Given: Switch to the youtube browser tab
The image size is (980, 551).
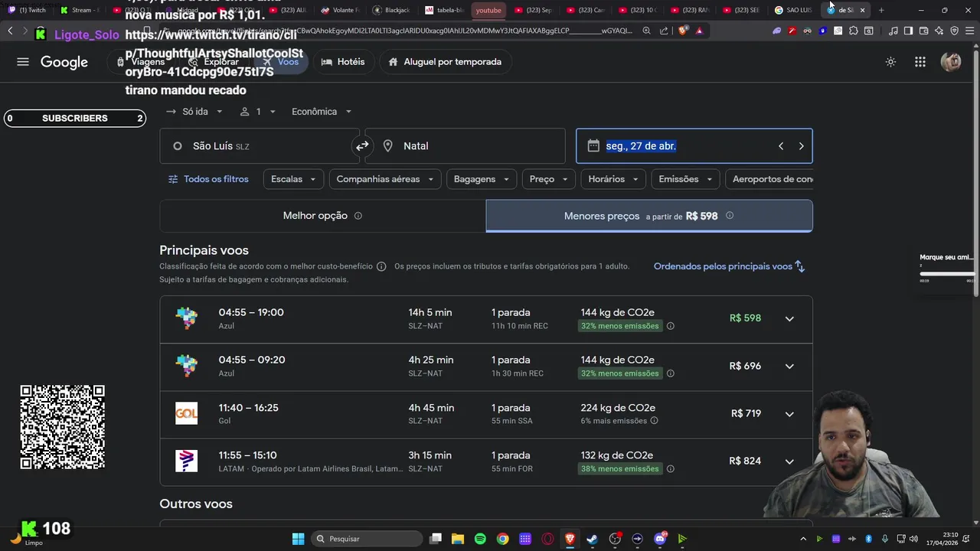Looking at the screenshot, I should [488, 10].
